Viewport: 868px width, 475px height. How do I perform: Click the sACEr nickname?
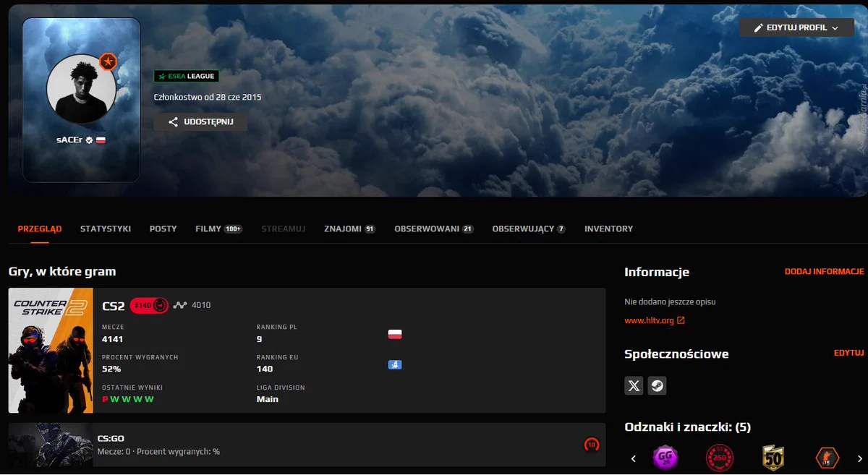(69, 140)
